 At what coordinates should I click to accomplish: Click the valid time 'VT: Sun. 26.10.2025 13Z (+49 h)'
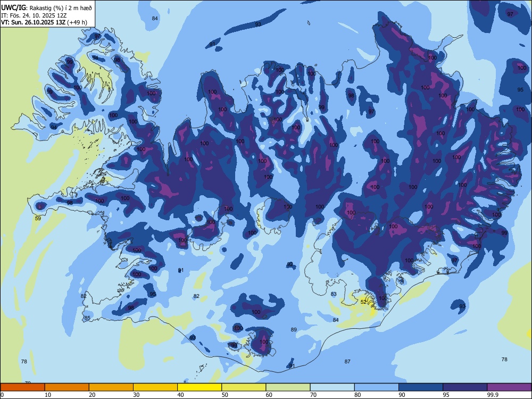pos(44,22)
